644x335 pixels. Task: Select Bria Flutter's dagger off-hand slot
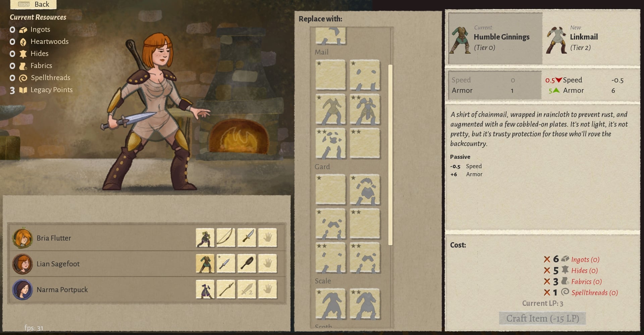pos(247,238)
